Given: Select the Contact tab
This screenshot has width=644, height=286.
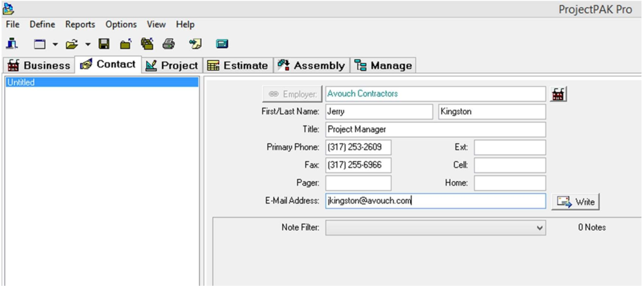Looking at the screenshot, I should (x=108, y=64).
